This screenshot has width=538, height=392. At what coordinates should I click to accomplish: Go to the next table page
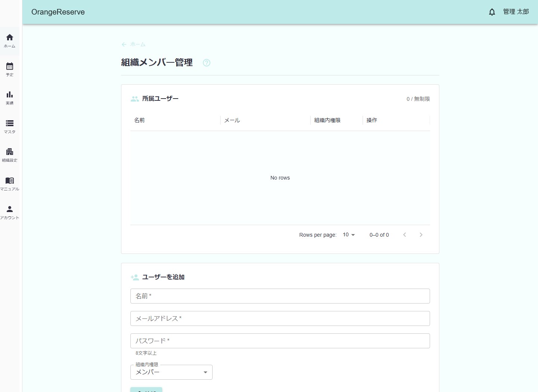[x=421, y=235]
